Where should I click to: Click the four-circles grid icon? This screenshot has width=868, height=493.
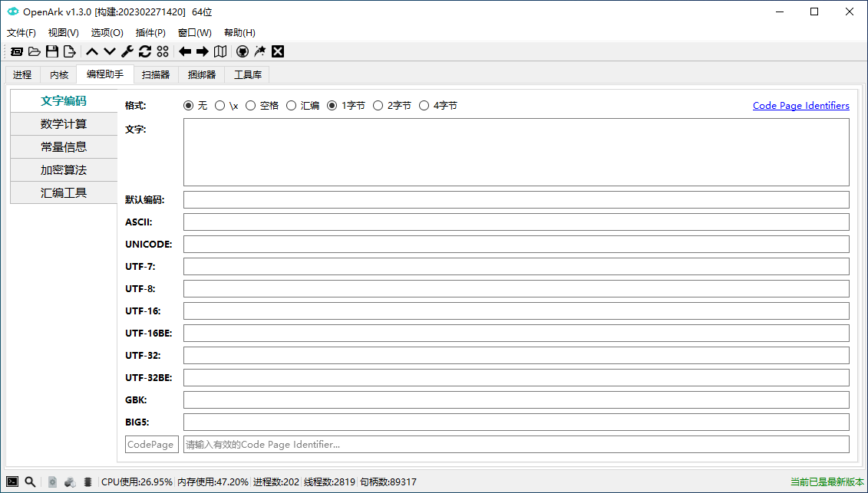[x=163, y=51]
